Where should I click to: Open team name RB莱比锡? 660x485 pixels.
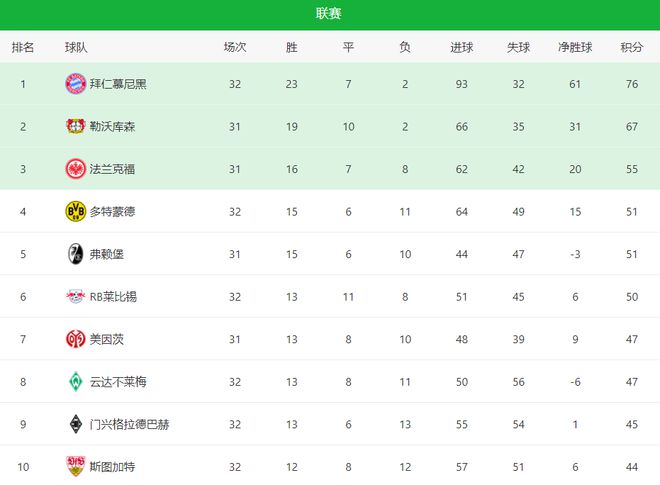pyautogui.click(x=113, y=297)
